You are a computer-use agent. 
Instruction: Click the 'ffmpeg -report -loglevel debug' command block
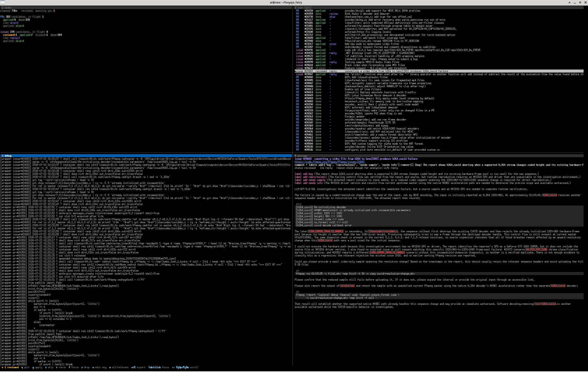[x=439, y=296]
